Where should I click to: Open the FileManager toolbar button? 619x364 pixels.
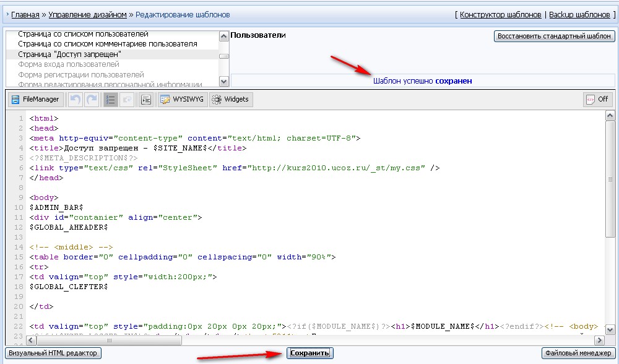point(35,100)
